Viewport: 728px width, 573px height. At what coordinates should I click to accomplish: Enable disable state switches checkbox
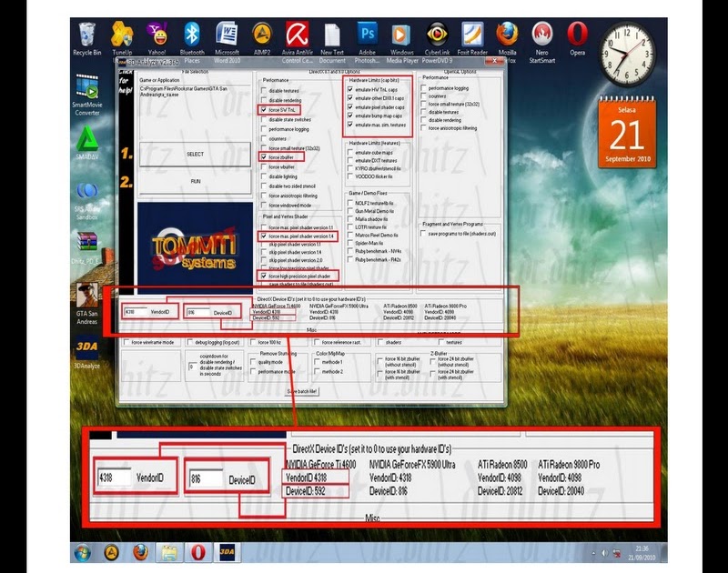click(264, 120)
